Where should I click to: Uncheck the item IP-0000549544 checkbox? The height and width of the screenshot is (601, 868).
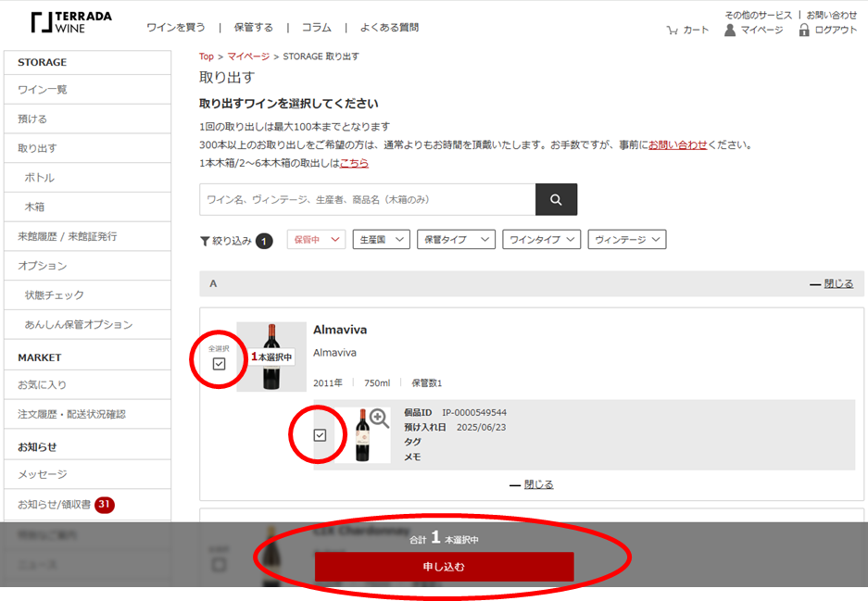(320, 435)
